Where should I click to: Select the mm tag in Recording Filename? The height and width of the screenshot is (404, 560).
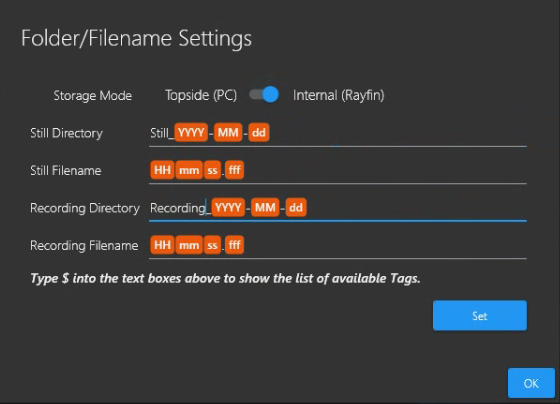point(189,245)
